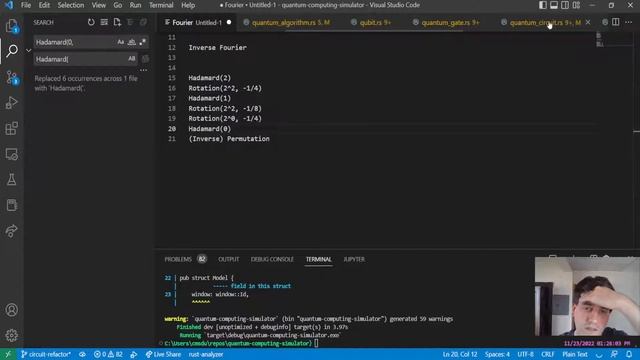Toggle secondary side bar layout button
The image size is (640, 360).
coord(565,5)
